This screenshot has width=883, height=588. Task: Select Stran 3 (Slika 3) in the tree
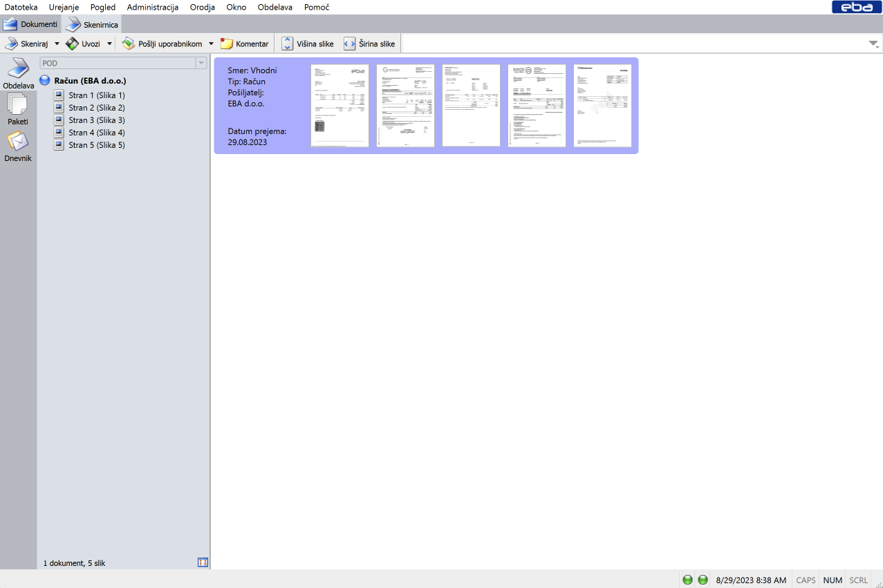[x=96, y=120]
